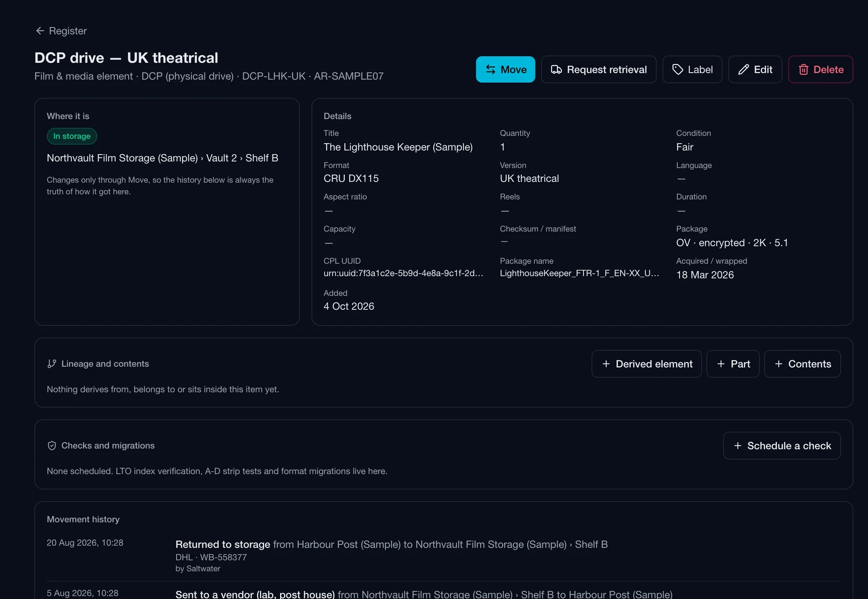Click the truncated CPL UUID value
Screen dimensions: 868x599
pyautogui.click(x=403, y=273)
